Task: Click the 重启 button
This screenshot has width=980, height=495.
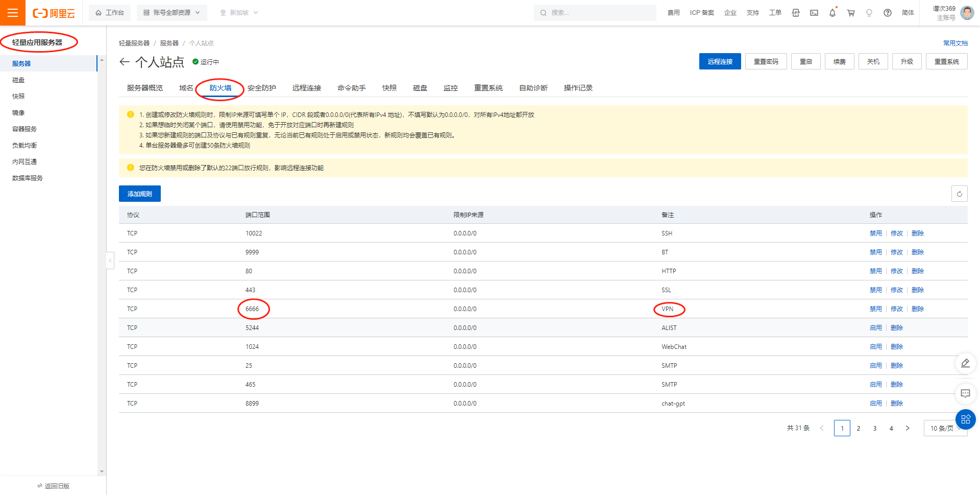Action: point(806,61)
